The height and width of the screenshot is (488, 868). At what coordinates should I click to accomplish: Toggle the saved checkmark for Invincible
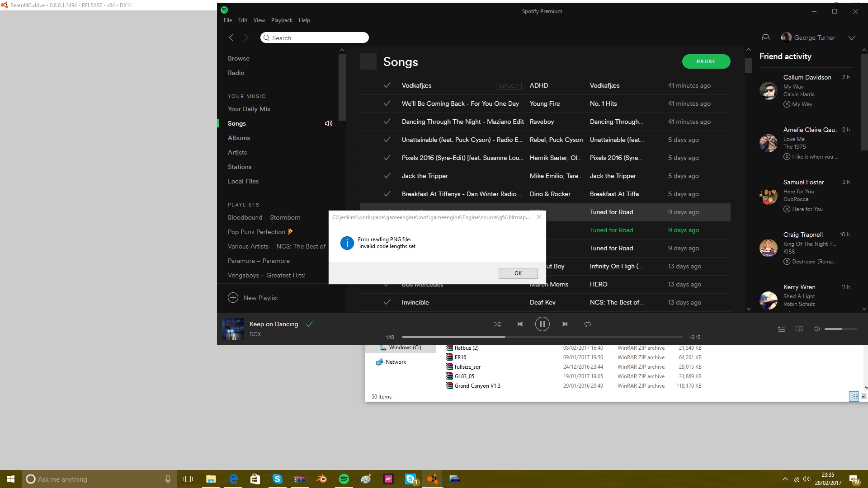[387, 302]
